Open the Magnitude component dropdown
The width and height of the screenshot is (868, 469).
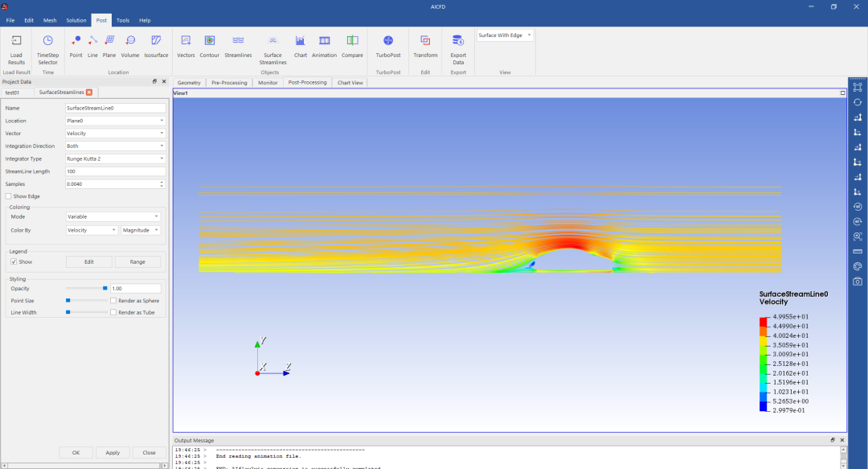coord(141,230)
